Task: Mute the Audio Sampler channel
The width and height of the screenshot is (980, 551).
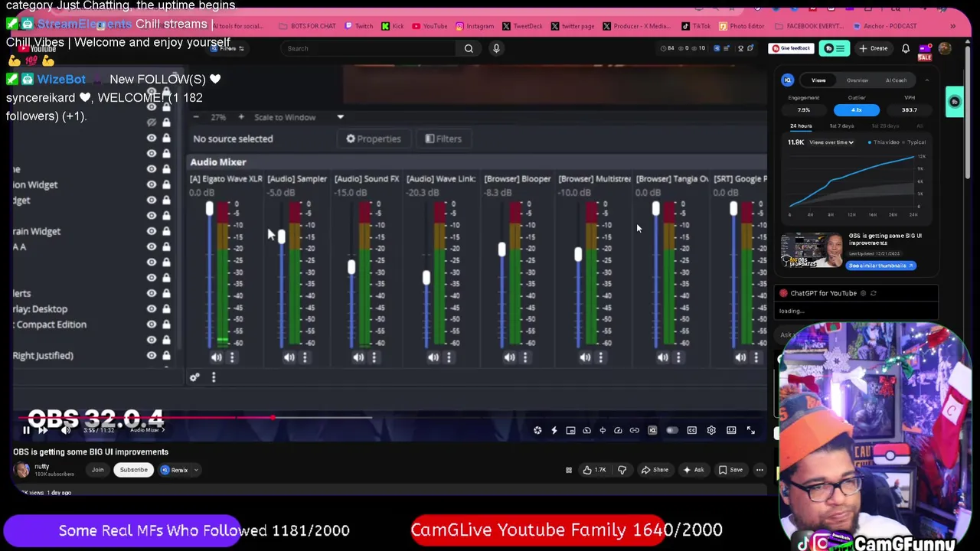Action: click(289, 357)
